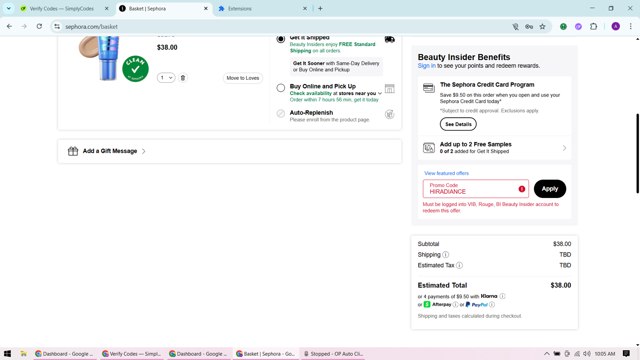Screen dimensions: 640x360
Task: Select the Basket | Sephora tab
Action: point(163,9)
